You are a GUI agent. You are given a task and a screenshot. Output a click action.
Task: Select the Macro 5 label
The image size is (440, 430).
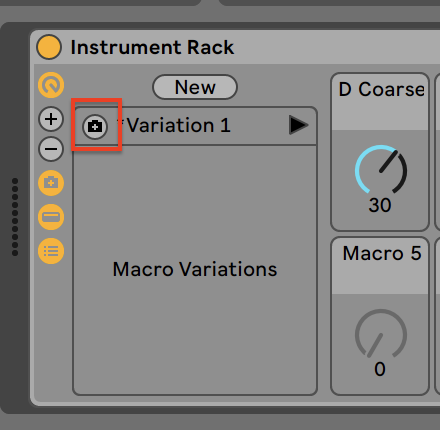(x=382, y=253)
